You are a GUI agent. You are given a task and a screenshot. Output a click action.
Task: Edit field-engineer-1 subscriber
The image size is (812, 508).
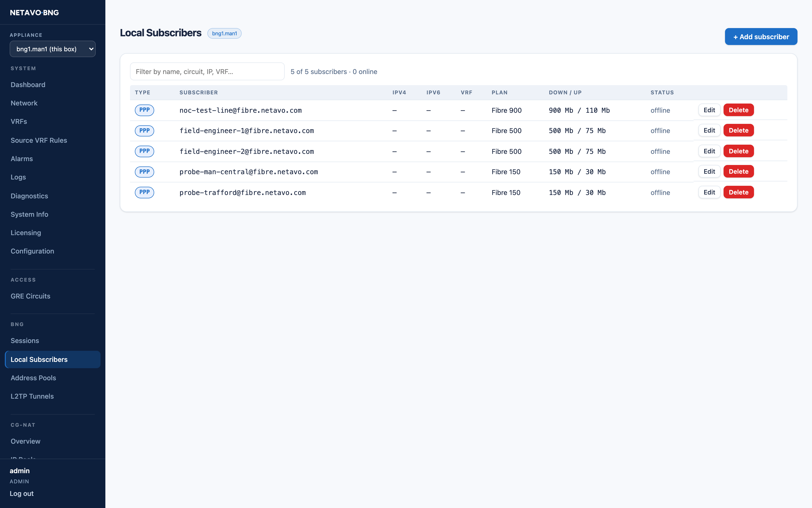coord(709,130)
